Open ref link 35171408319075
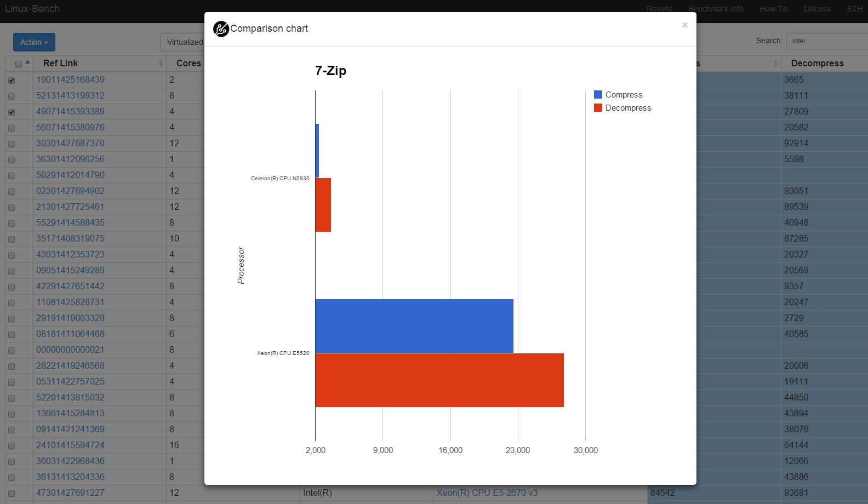Image resolution: width=868 pixels, height=504 pixels. (70, 239)
